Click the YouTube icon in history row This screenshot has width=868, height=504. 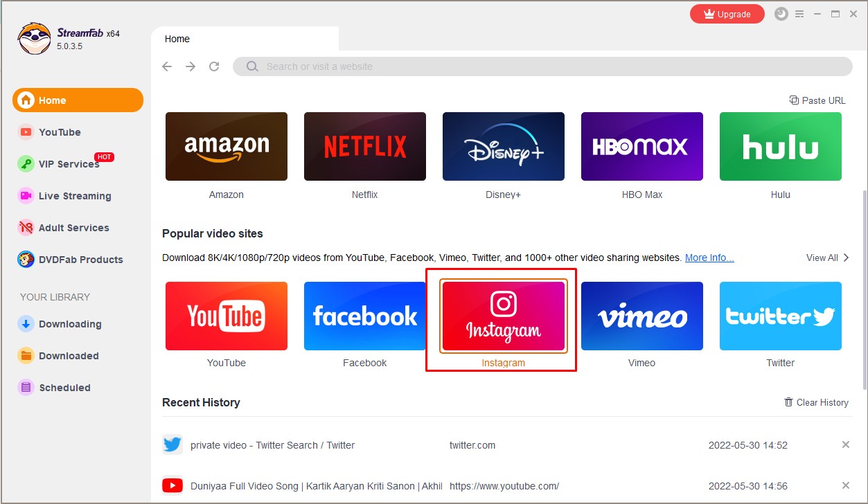coord(172,485)
